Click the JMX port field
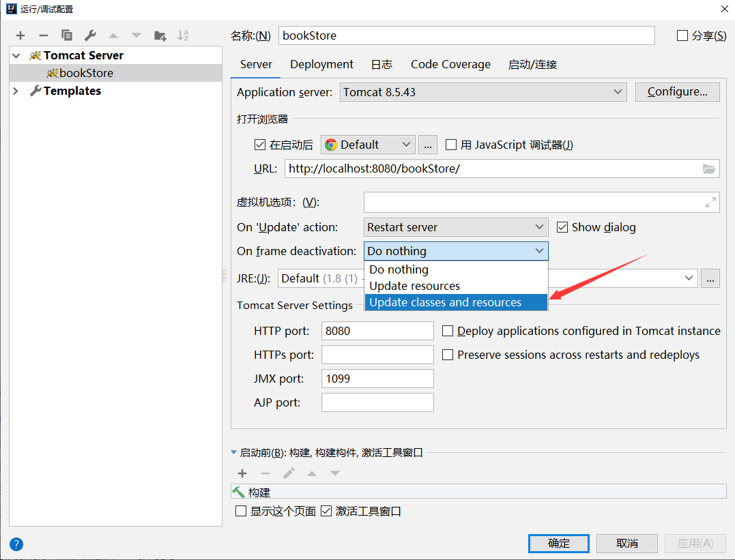Image resolution: width=735 pixels, height=560 pixels. pyautogui.click(x=377, y=379)
